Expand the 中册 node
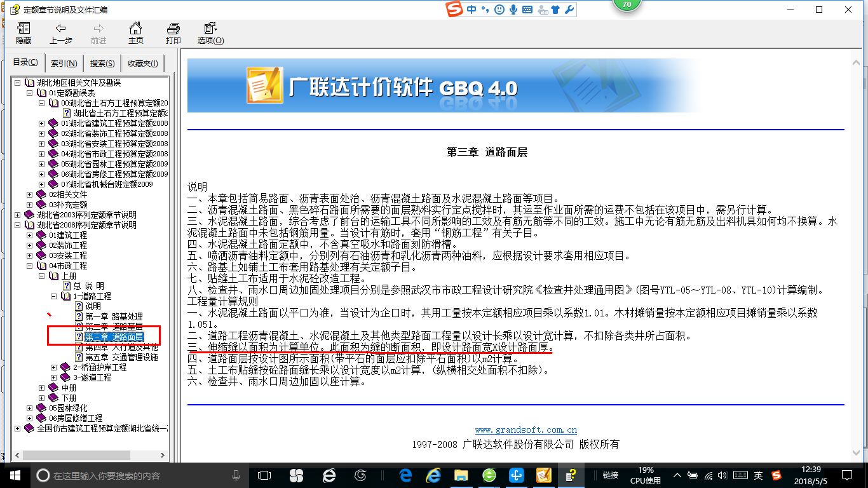Image resolution: width=868 pixels, height=488 pixels. [x=42, y=388]
